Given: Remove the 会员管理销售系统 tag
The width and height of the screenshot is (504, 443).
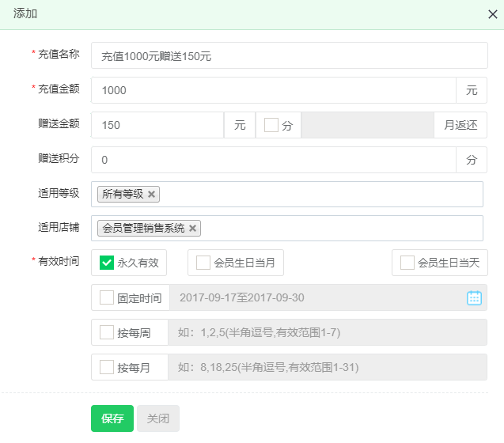Looking at the screenshot, I should click(192, 229).
